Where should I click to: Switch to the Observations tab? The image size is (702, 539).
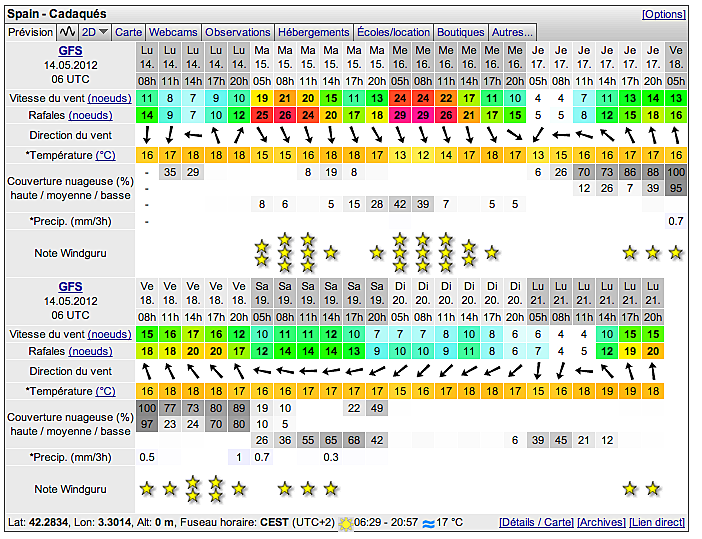[238, 32]
